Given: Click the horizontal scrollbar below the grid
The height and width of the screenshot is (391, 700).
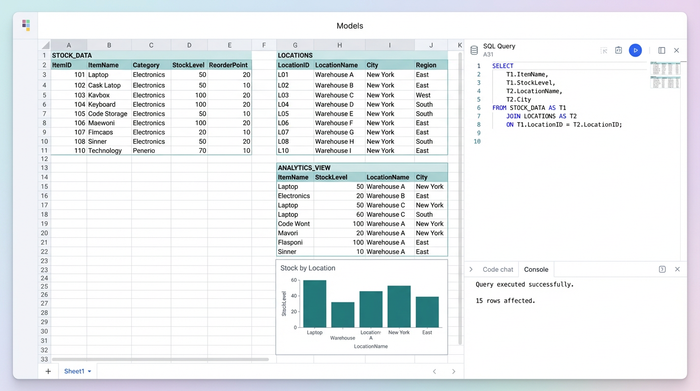Looking at the screenshot, I should point(160,359).
